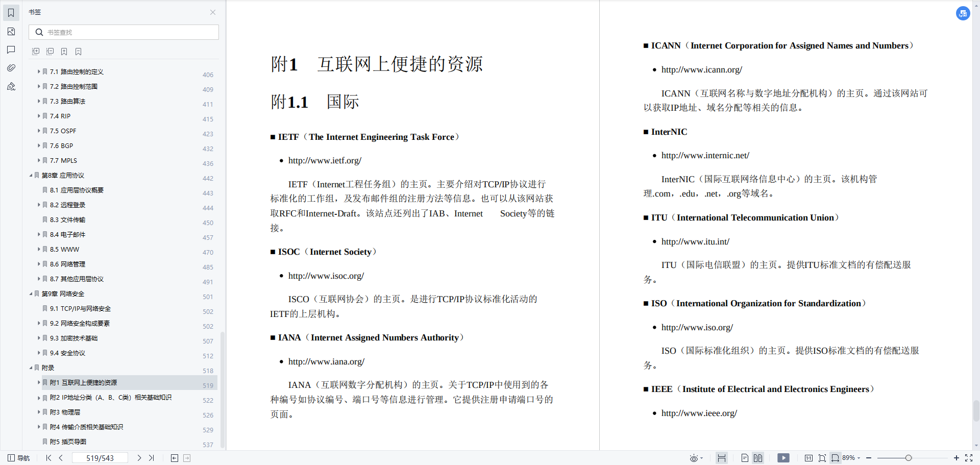Click the add bookmark icon
Image resolution: width=980 pixels, height=465 pixels.
pos(64,52)
